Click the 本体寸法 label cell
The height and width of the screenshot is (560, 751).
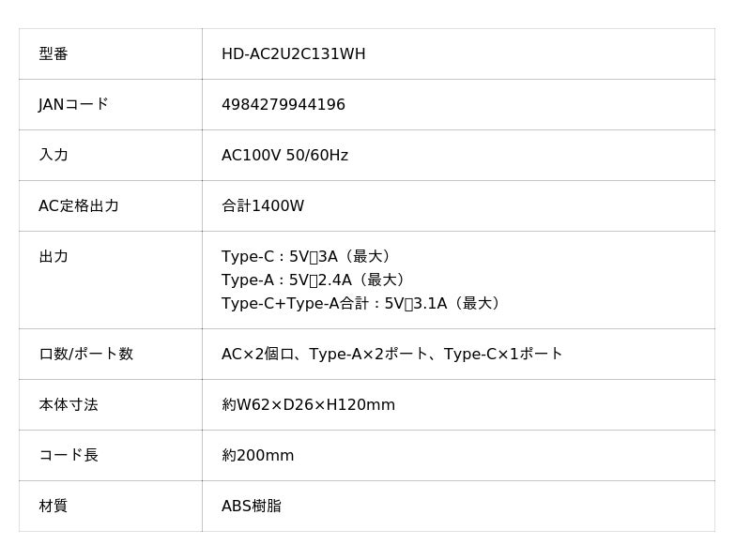coord(69,405)
